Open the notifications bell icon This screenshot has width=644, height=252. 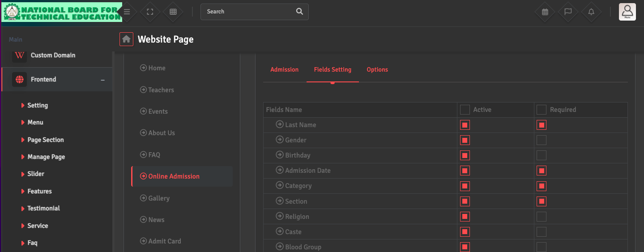point(591,12)
